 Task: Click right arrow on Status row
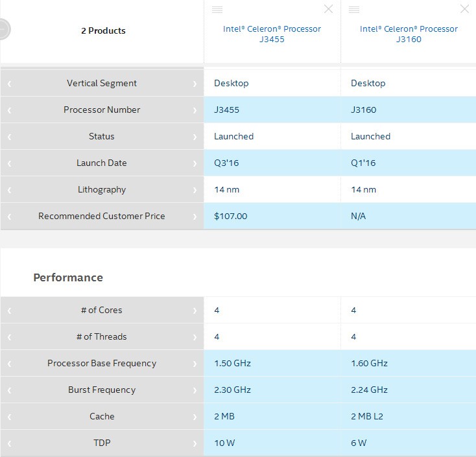195,137
